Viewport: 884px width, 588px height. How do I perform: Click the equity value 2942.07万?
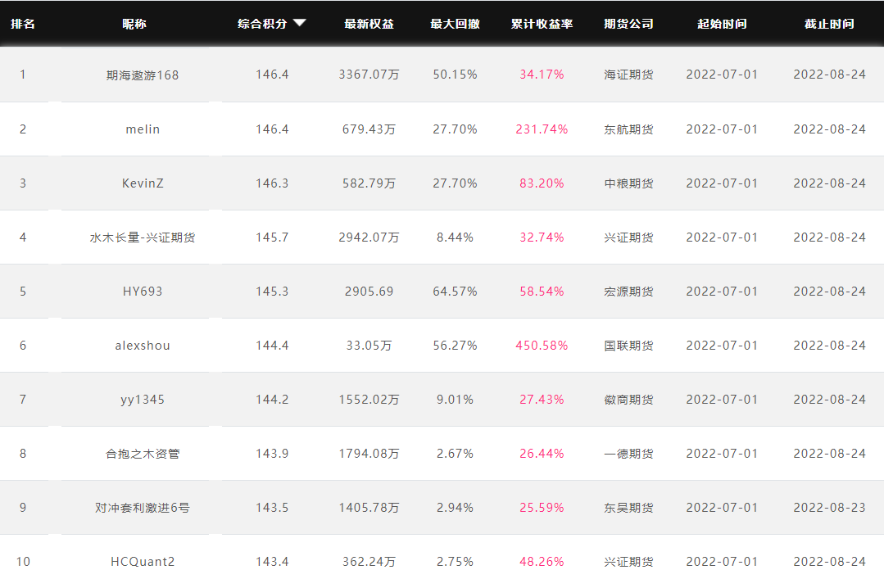(x=369, y=237)
